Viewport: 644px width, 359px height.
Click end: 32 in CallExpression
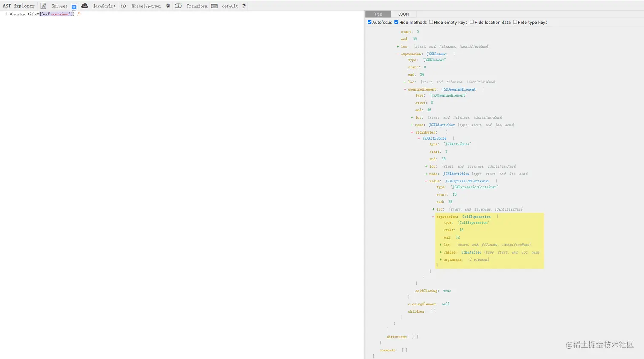pos(451,237)
